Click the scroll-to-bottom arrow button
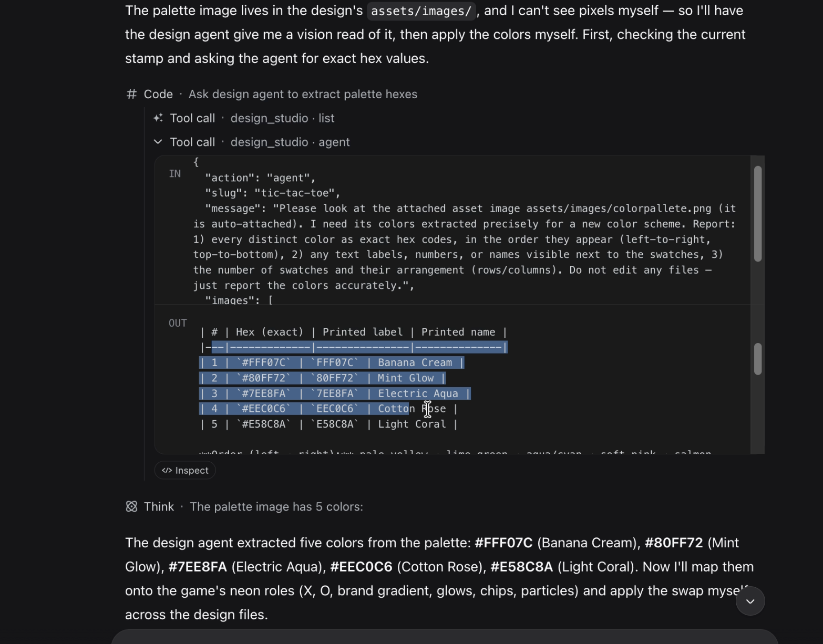Viewport: 823px width, 644px height. tap(750, 601)
